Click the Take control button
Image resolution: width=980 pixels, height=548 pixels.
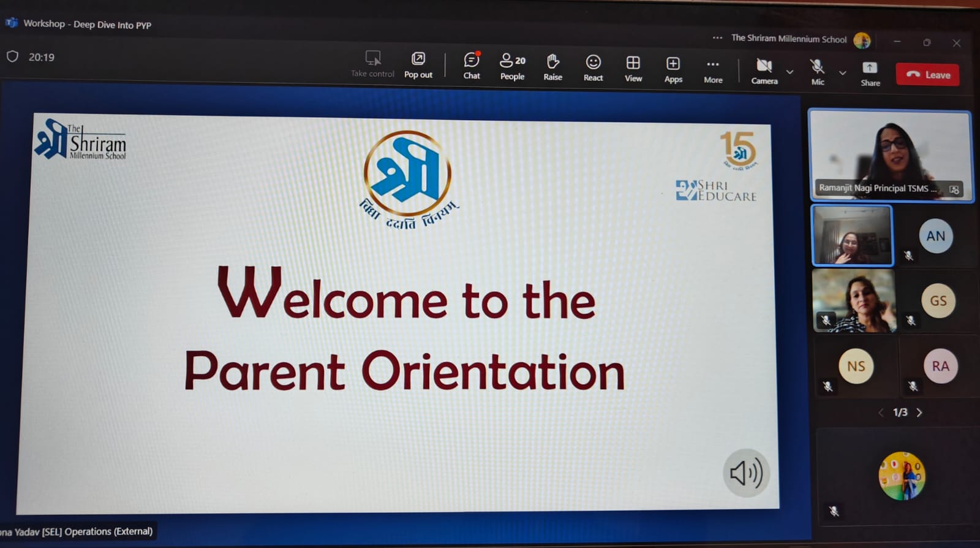[373, 64]
